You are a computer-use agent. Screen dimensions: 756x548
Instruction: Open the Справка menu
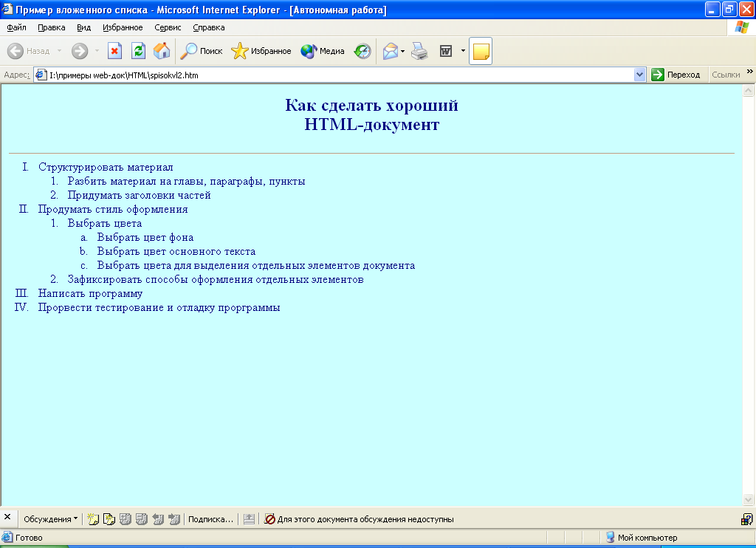209,27
